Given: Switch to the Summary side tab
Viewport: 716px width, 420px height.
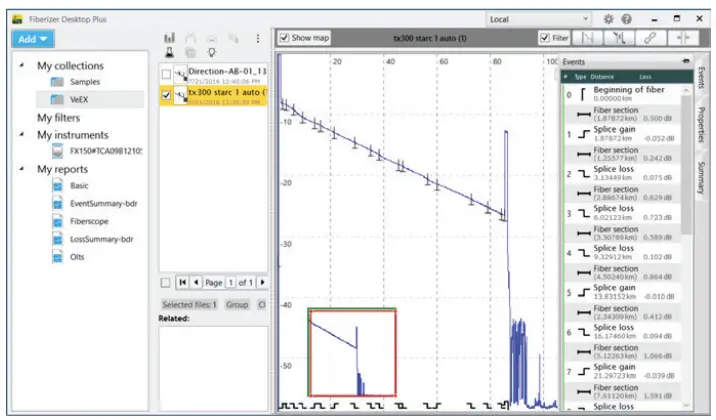Looking at the screenshot, I should [702, 178].
